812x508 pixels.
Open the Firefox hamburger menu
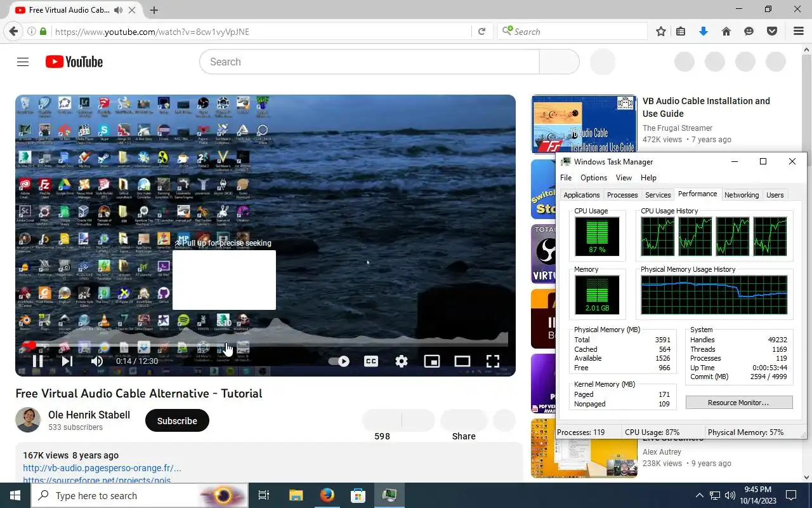799,31
